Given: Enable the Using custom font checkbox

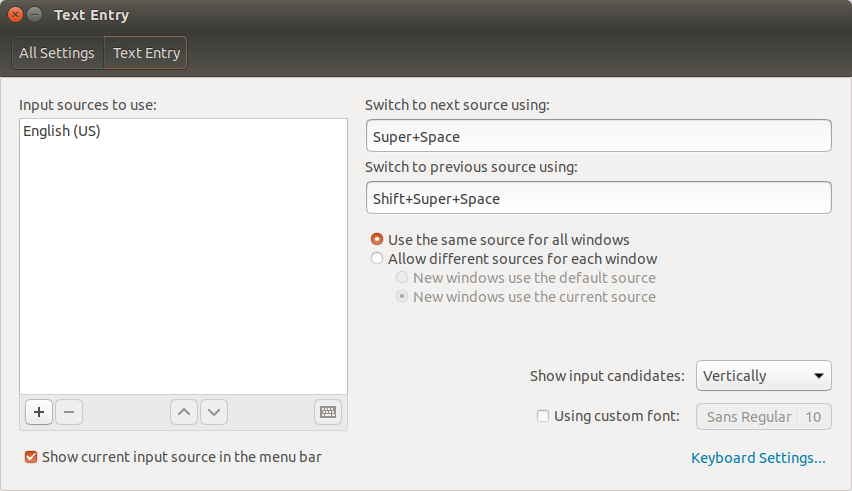Looking at the screenshot, I should coord(543,416).
